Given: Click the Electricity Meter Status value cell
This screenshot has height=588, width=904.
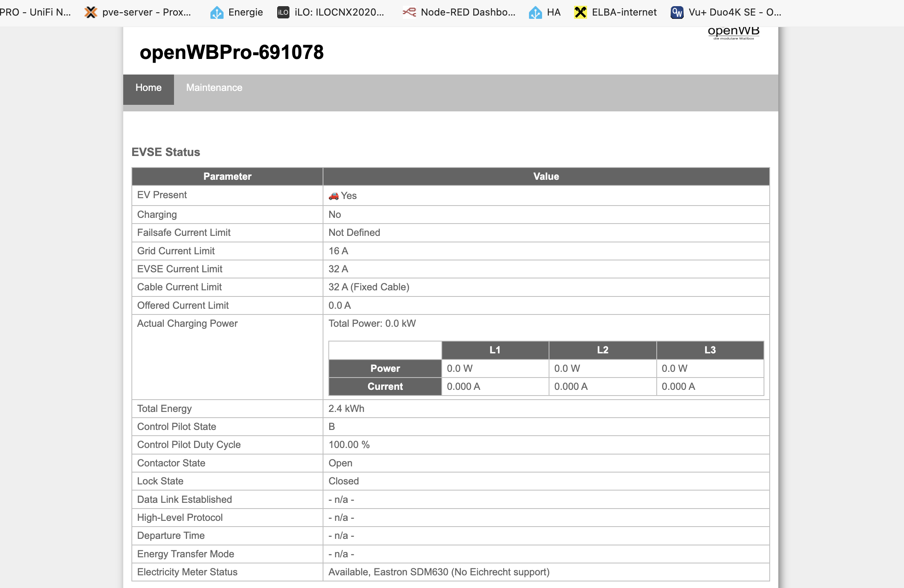Looking at the screenshot, I should [438, 572].
